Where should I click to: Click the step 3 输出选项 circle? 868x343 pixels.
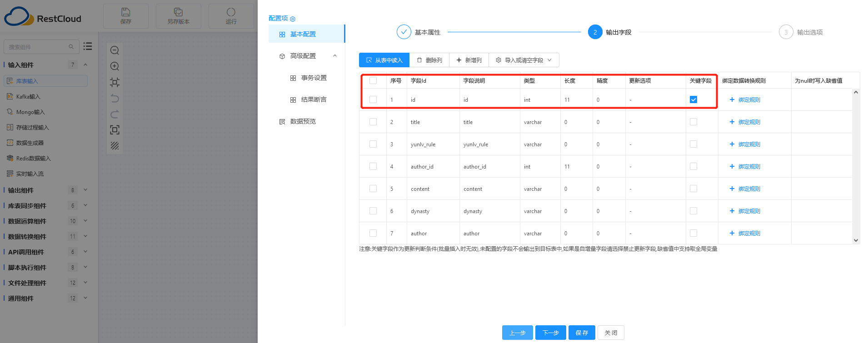(x=786, y=32)
